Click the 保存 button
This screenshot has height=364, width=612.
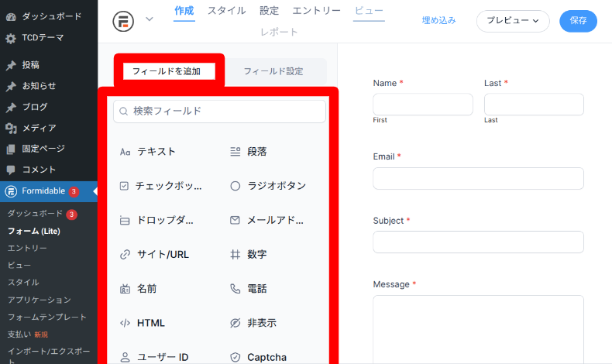click(578, 21)
